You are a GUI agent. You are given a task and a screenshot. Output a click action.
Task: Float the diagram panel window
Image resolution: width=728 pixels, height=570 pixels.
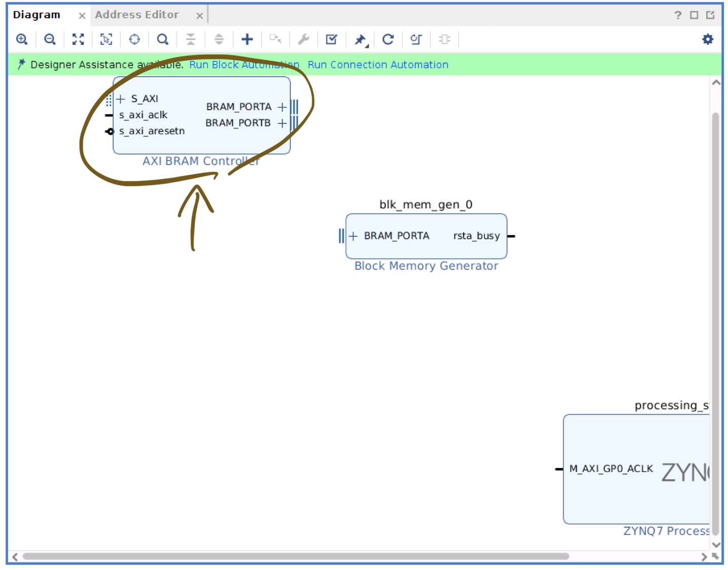[x=710, y=15]
